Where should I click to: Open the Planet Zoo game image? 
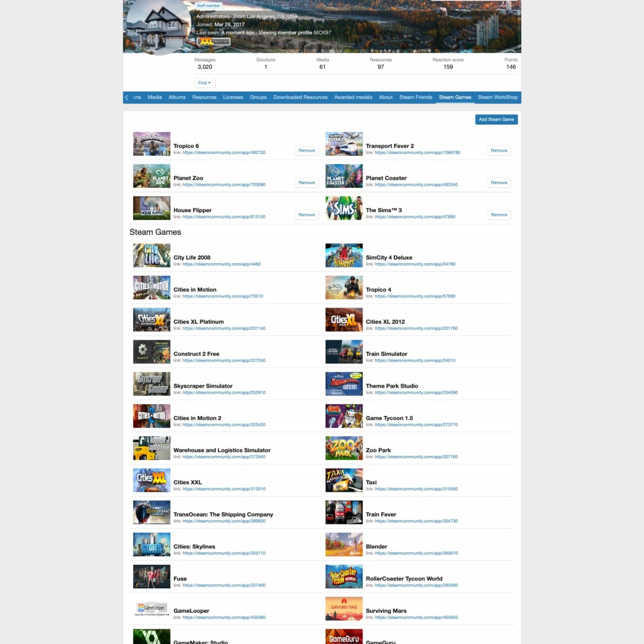151,176
